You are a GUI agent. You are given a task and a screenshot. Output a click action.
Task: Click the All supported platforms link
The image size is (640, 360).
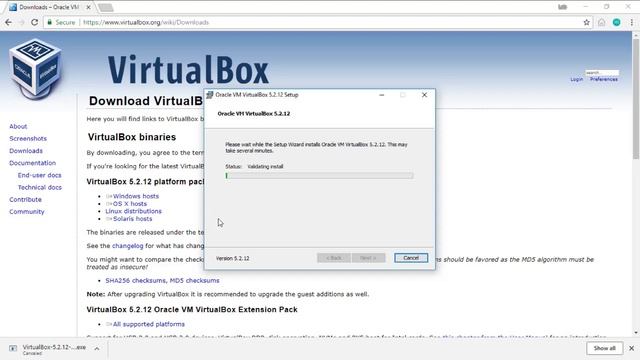pyautogui.click(x=149, y=324)
